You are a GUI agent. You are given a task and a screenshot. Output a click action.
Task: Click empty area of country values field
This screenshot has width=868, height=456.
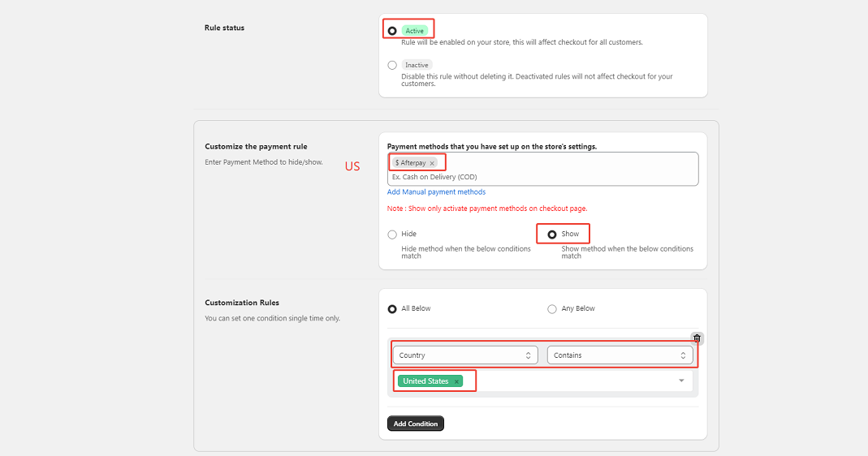pos(568,381)
